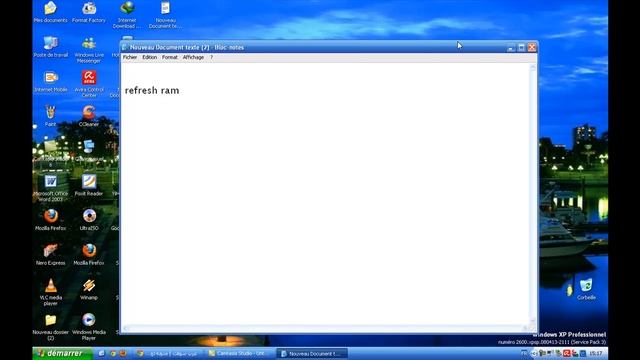The width and height of the screenshot is (640, 360).
Task: Click the vertical scrollbar of Bloc-notes
Action: point(533,194)
